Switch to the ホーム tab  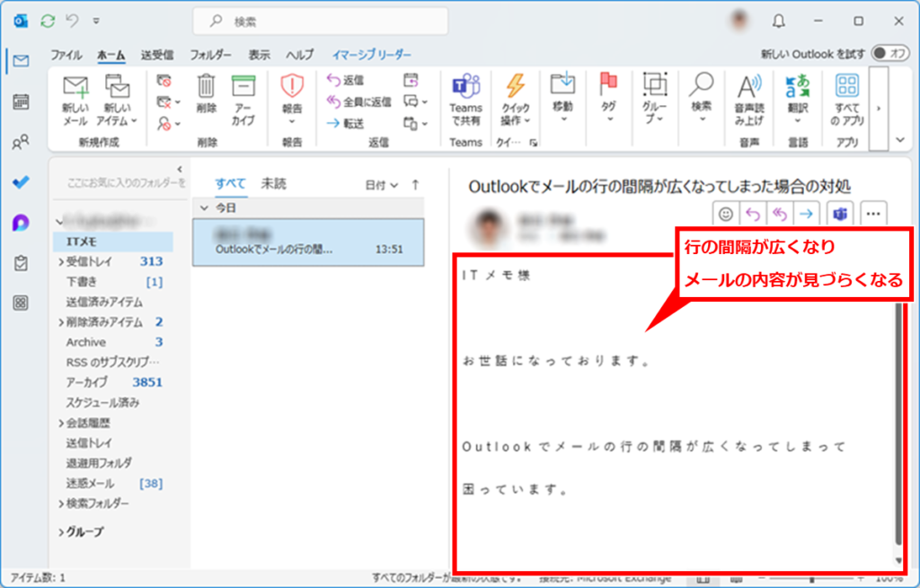111,55
